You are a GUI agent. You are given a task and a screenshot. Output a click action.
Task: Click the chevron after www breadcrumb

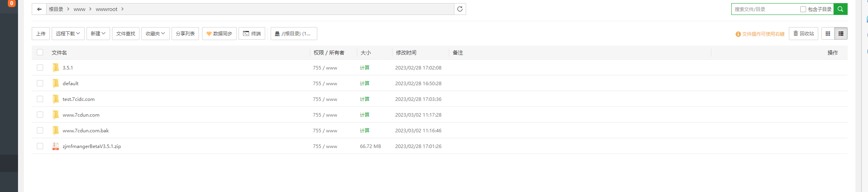pos(90,9)
